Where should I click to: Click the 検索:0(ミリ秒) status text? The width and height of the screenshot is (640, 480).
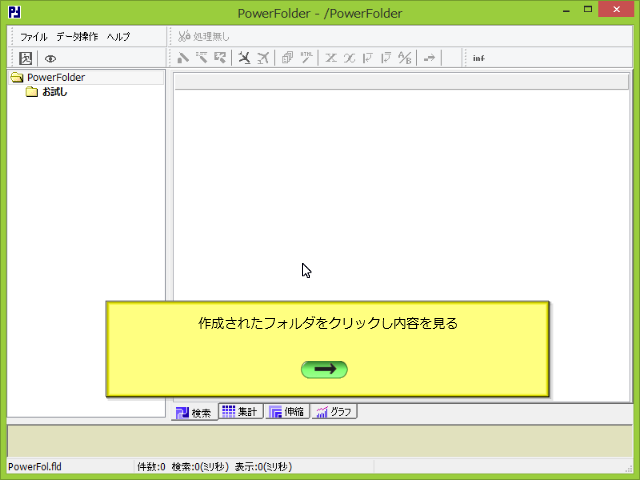coord(200,467)
